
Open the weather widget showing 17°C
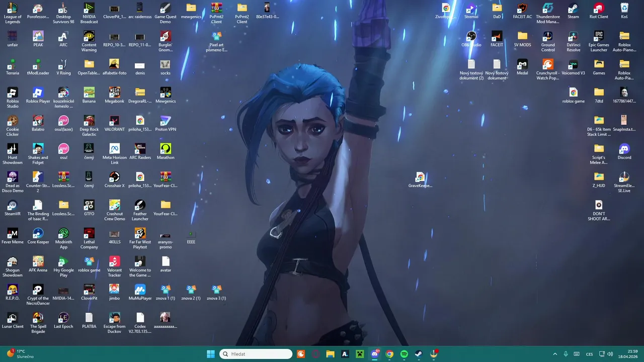20,354
